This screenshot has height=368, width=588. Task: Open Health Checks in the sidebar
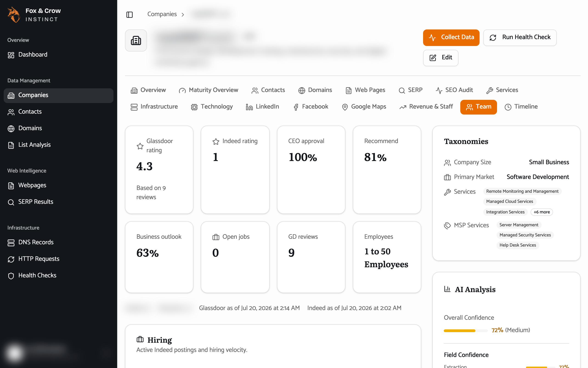click(58, 275)
